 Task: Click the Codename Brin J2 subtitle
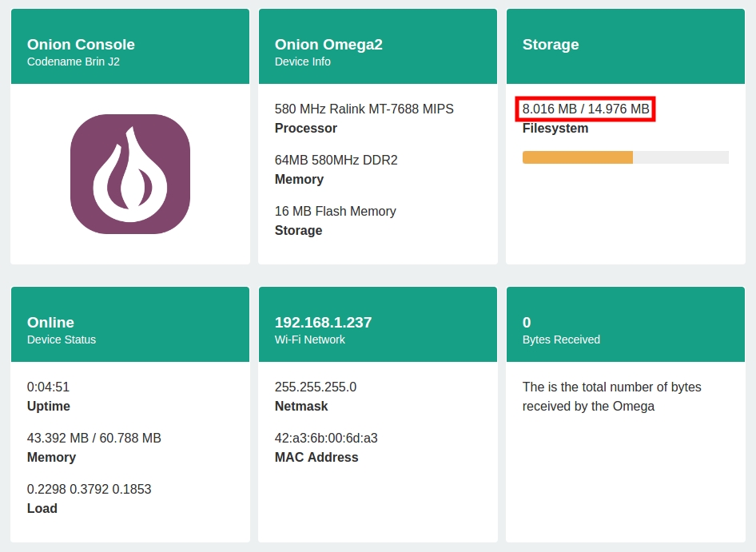(x=74, y=62)
